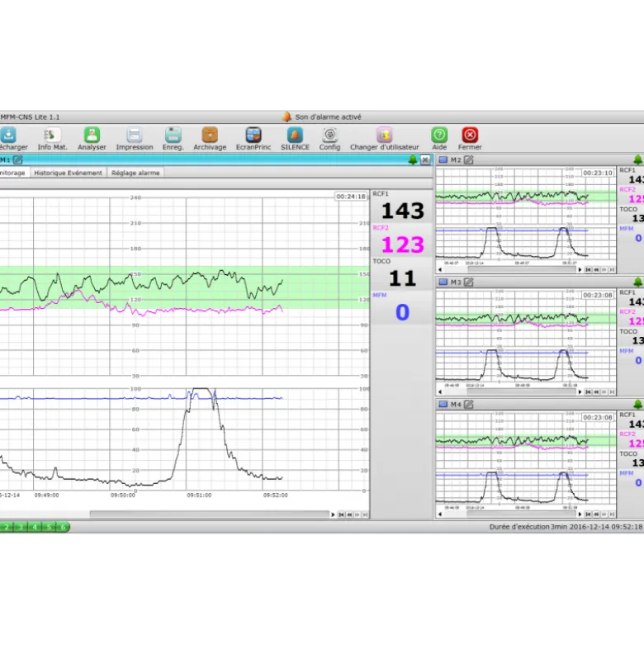The height and width of the screenshot is (645, 644).
Task: Switch to monitor page 5
Action: [49, 527]
